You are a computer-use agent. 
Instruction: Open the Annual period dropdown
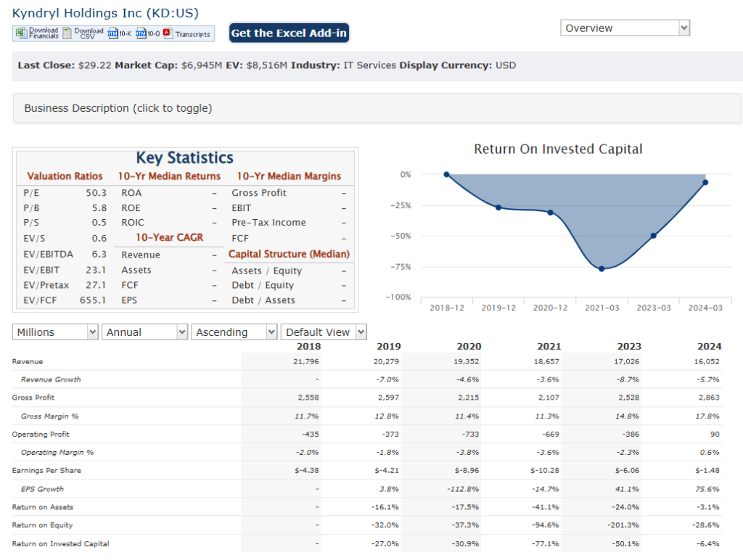click(x=144, y=332)
